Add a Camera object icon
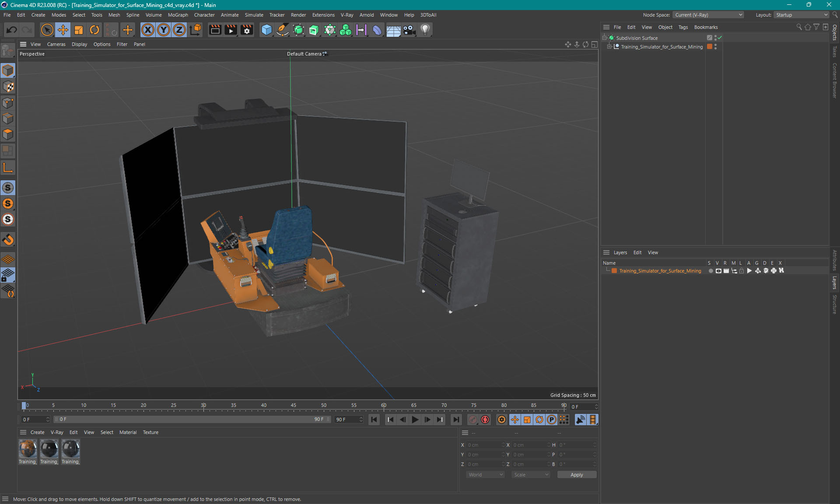Image resolution: width=840 pixels, height=504 pixels. coord(409,30)
